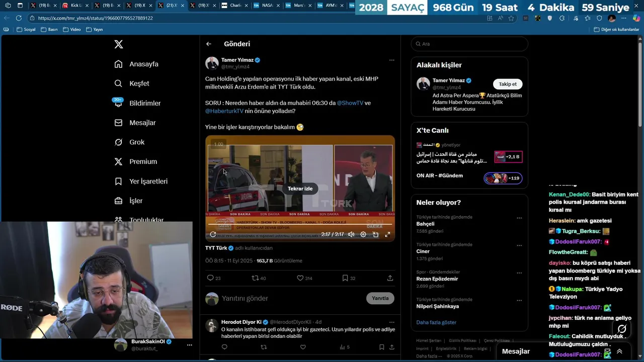Open Mesajlar from the sidebar
The image size is (644, 362).
pyautogui.click(x=135, y=123)
